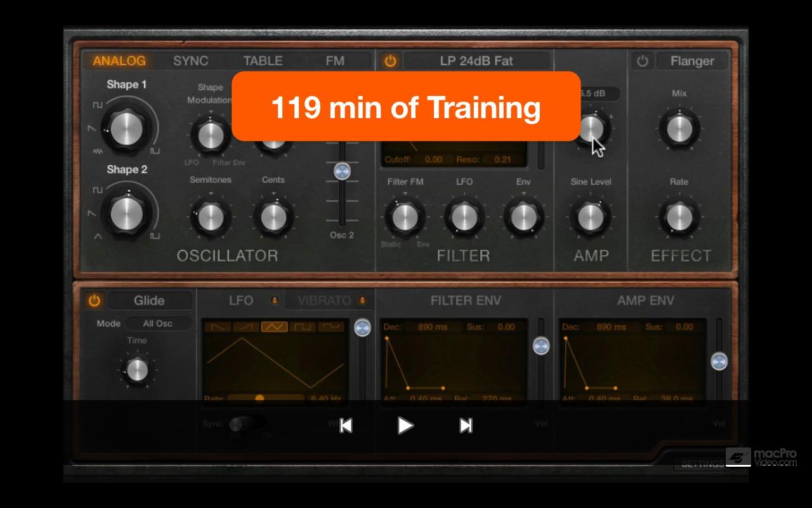The height and width of the screenshot is (508, 812).
Task: Select the ANALOG oscillator tab
Action: pyautogui.click(x=119, y=61)
